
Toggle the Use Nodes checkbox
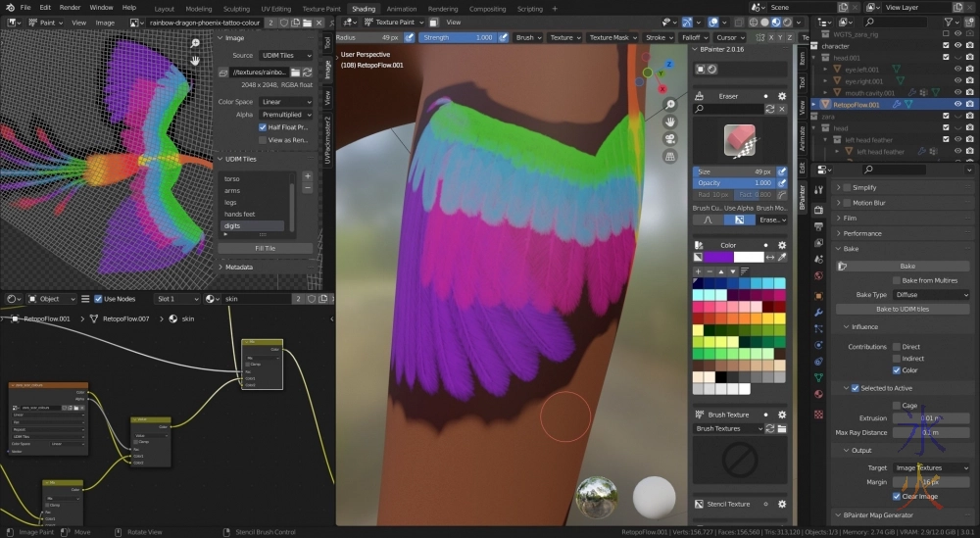[x=98, y=299]
